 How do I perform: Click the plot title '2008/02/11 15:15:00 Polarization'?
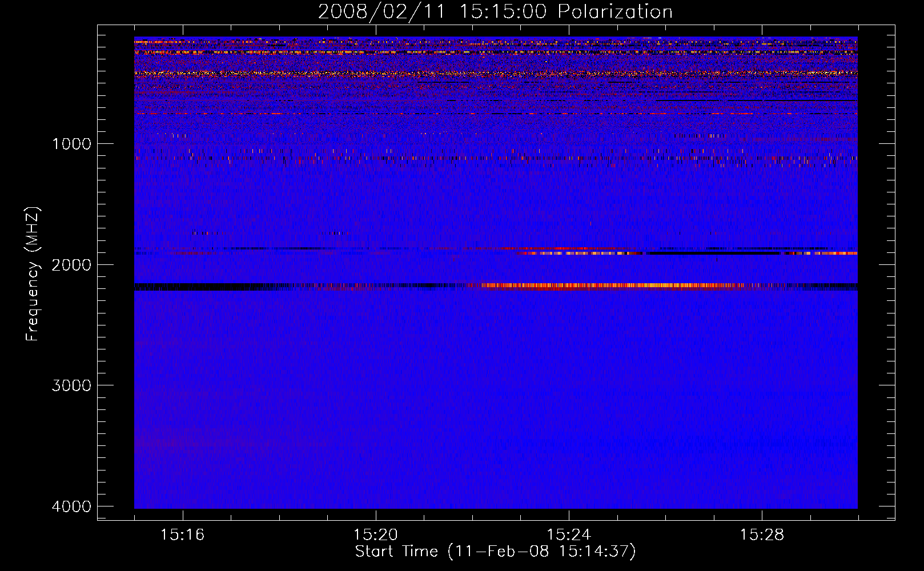pyautogui.click(x=495, y=11)
